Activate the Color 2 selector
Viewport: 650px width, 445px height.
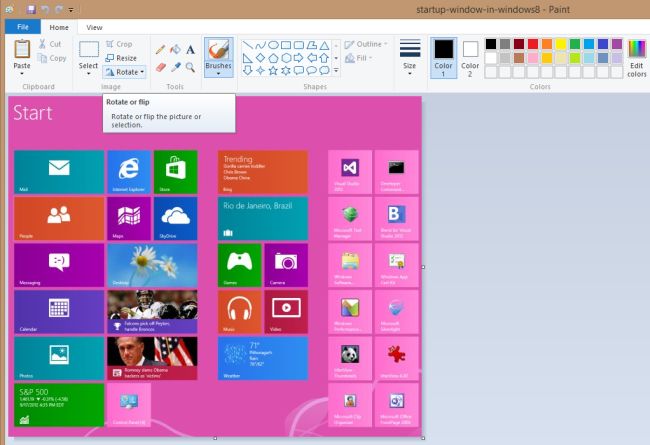[x=470, y=58]
